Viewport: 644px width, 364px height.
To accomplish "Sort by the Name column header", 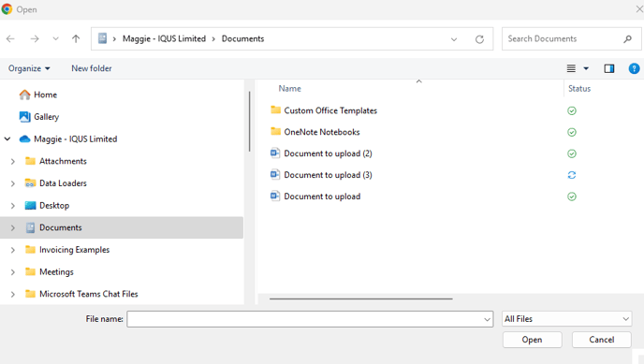I will 289,89.
